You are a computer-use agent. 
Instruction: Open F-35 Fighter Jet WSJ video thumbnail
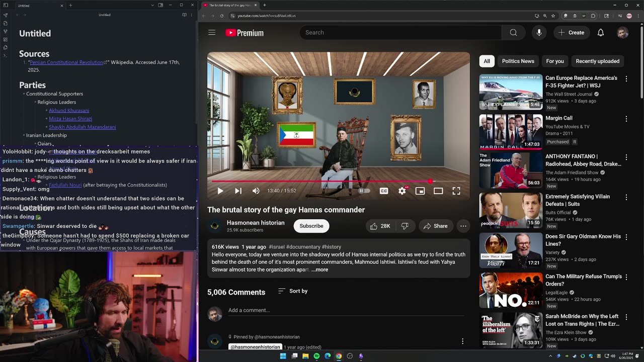click(511, 92)
